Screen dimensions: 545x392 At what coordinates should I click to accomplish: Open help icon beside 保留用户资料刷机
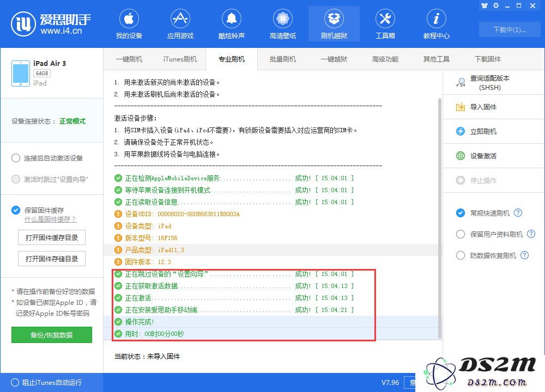[x=531, y=234]
